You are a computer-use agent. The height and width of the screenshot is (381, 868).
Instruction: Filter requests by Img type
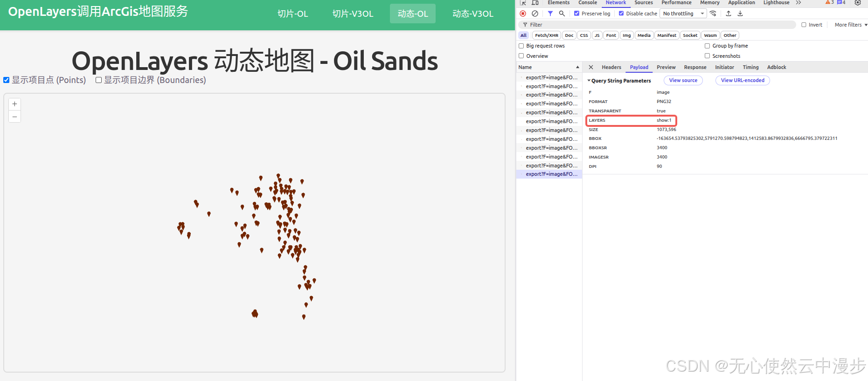click(627, 35)
